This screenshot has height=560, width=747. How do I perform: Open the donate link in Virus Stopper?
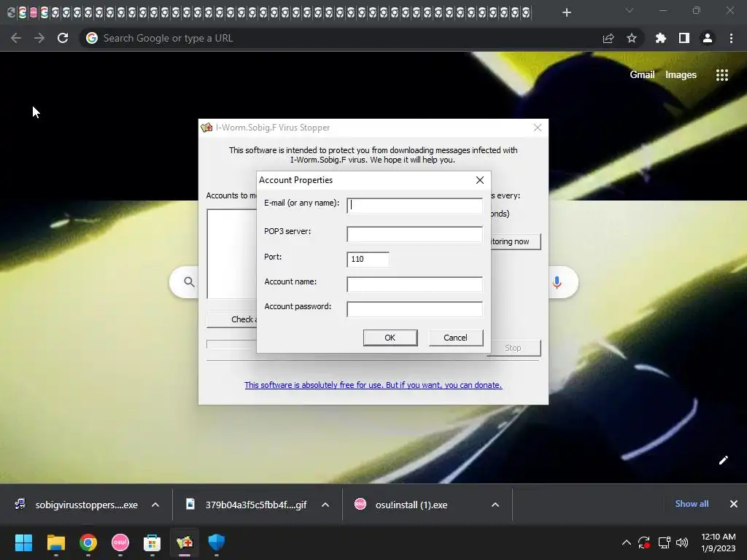(x=373, y=385)
